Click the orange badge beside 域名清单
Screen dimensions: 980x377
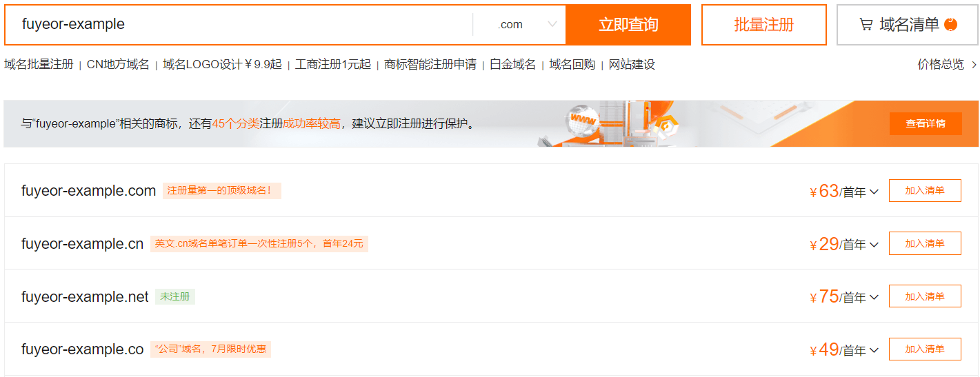click(x=951, y=25)
